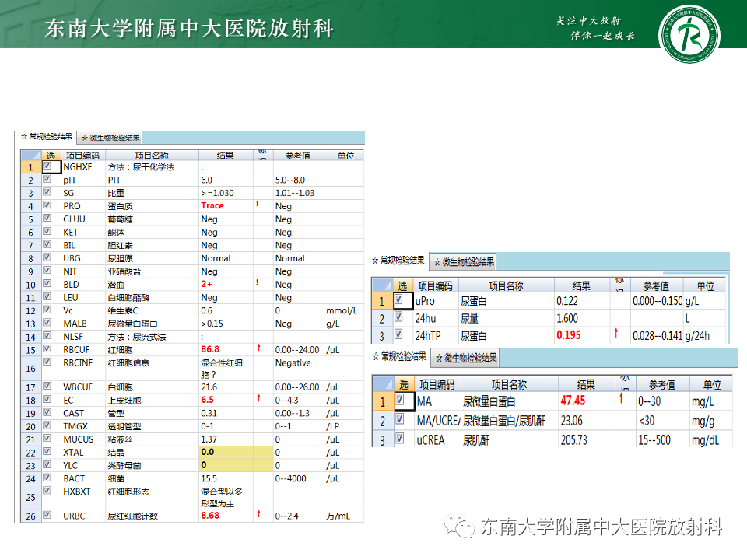Click the 1.600 24hu result
The height and width of the screenshot is (560, 747).
pos(567,318)
